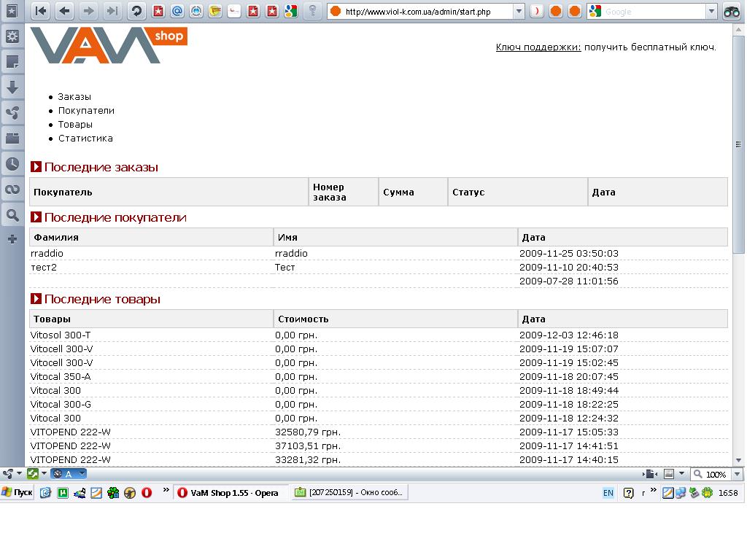Screen dimensions: 747x560
Task: Open the Заказы menu item
Action: (x=74, y=97)
